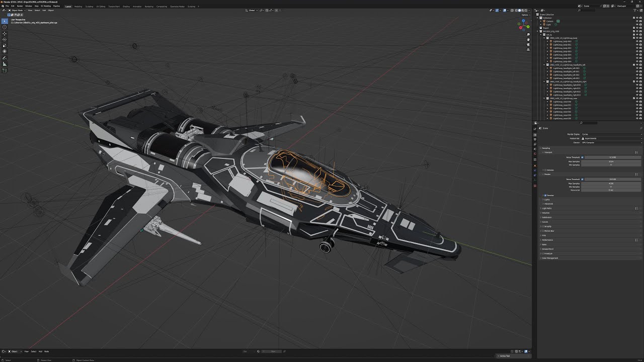Toggle Viewport Noise Threshold checkbox
Screen dimensions: 644x362
coord(582,157)
